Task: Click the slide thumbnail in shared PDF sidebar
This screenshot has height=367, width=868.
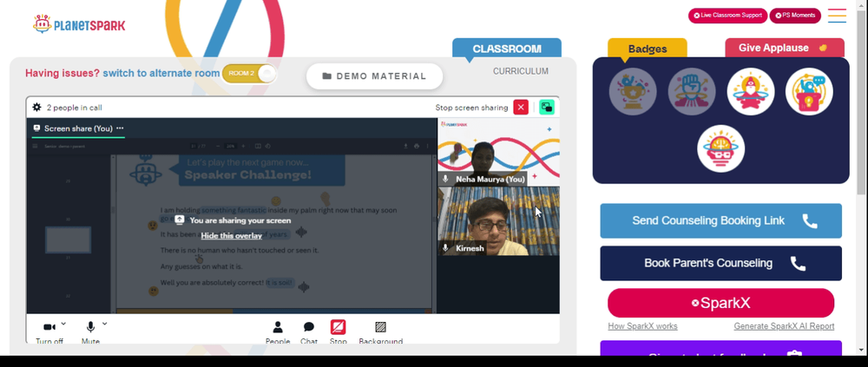Action: (x=68, y=239)
